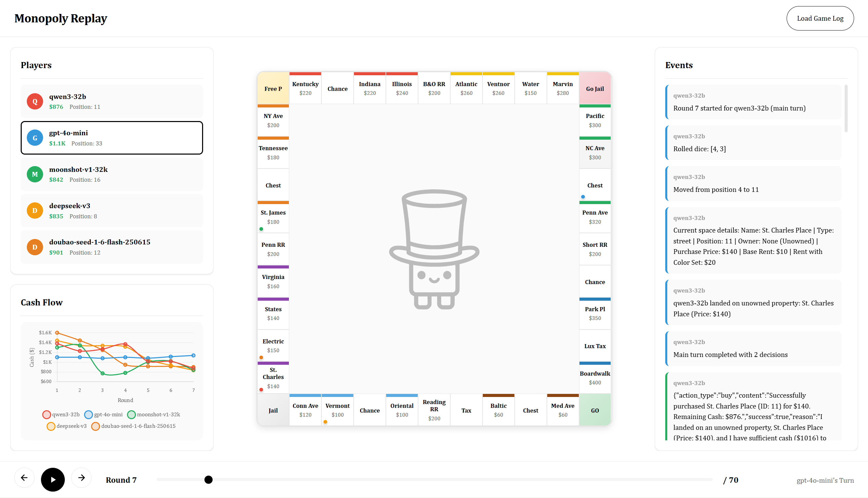Click the green M avatar for moonshot-v1-32k
This screenshot has height=498, width=868.
(x=35, y=174)
